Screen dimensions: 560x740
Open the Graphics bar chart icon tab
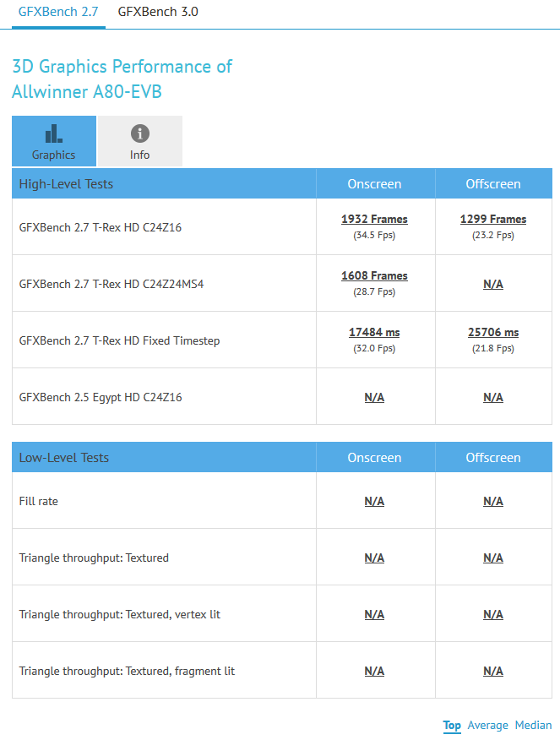tap(54, 141)
